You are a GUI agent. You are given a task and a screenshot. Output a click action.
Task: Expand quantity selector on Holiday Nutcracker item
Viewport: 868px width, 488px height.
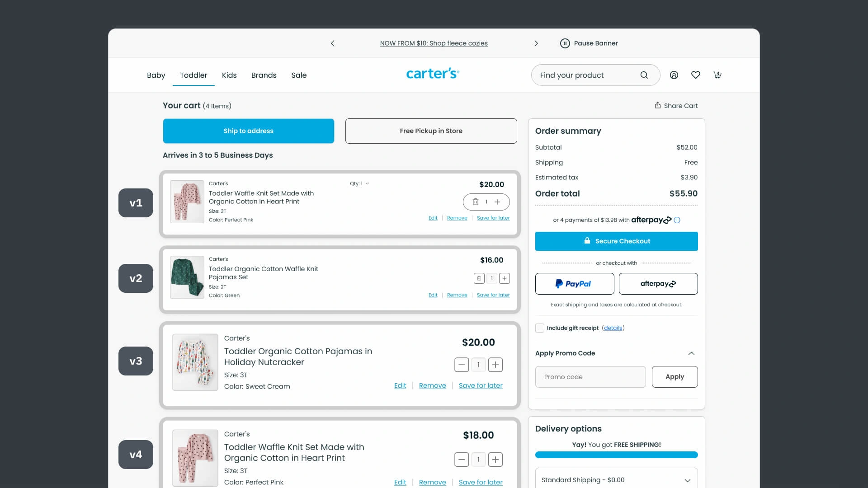click(x=479, y=364)
